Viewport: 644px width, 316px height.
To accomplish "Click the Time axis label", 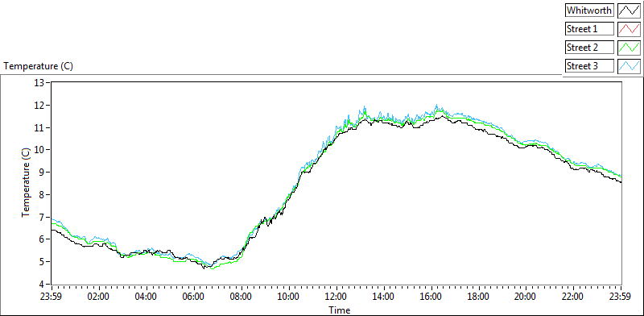I will (x=339, y=310).
